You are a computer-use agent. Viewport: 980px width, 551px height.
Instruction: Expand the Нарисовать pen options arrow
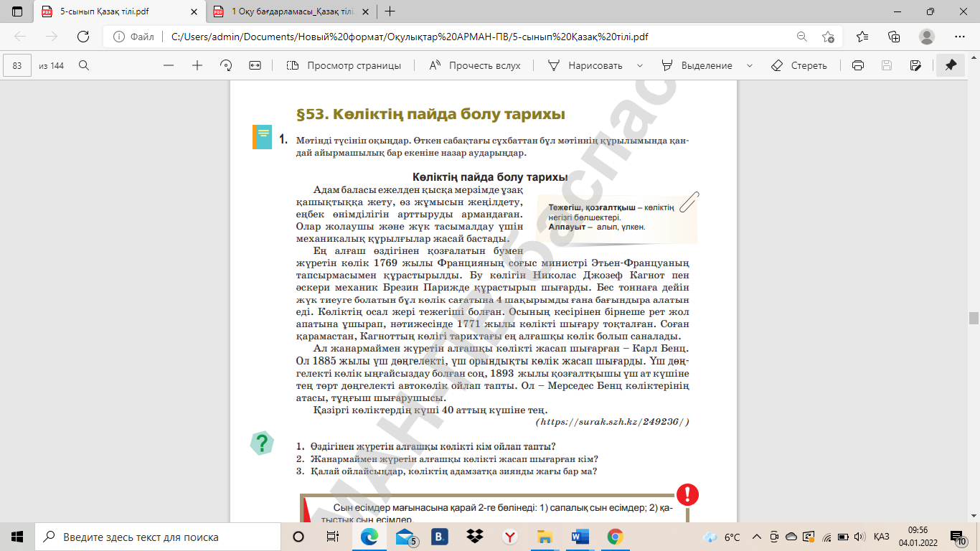(639, 65)
